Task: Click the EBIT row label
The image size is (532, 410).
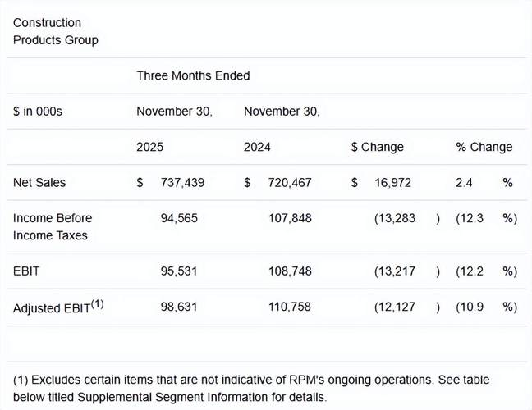Action: (x=27, y=271)
